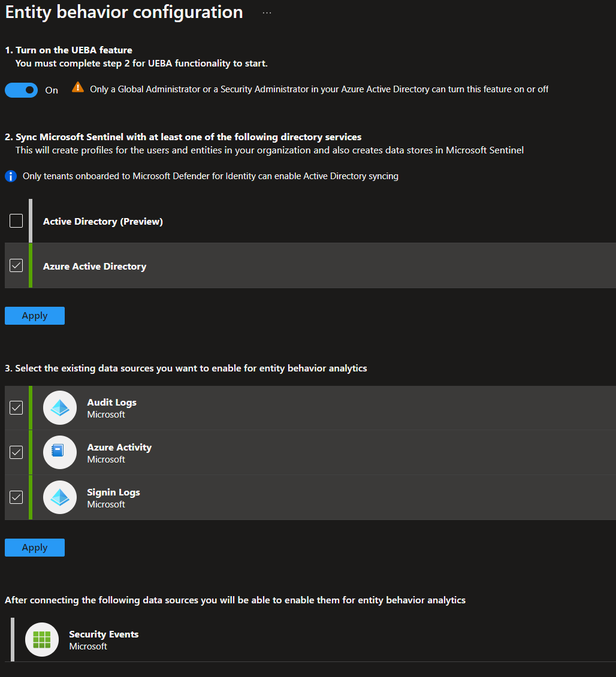
Task: Click the Audit Logs Azure AD diamond icon
Action: tap(59, 407)
